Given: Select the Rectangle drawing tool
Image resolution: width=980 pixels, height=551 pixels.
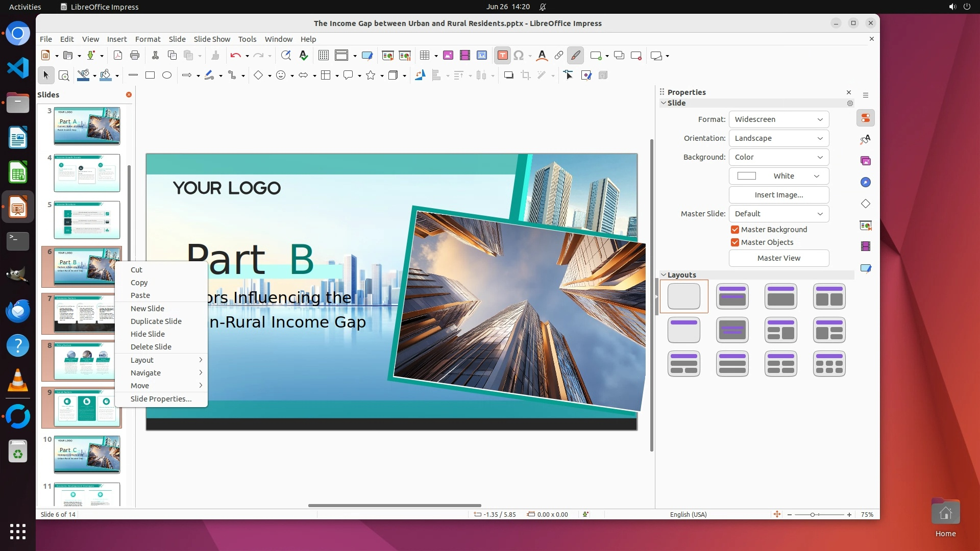Looking at the screenshot, I should pos(150,76).
